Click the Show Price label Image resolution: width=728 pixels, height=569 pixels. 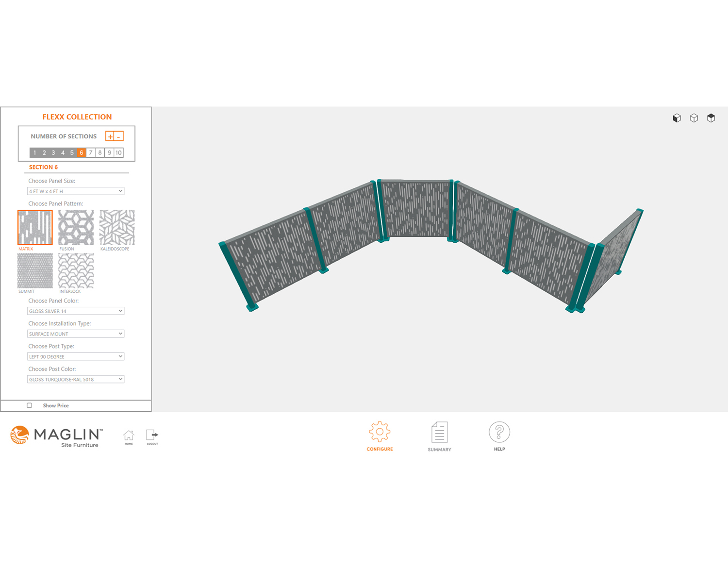point(56,406)
